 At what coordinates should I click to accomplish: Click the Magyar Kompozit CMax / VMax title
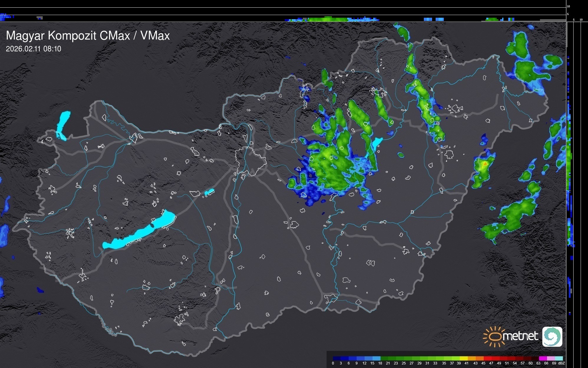(88, 36)
